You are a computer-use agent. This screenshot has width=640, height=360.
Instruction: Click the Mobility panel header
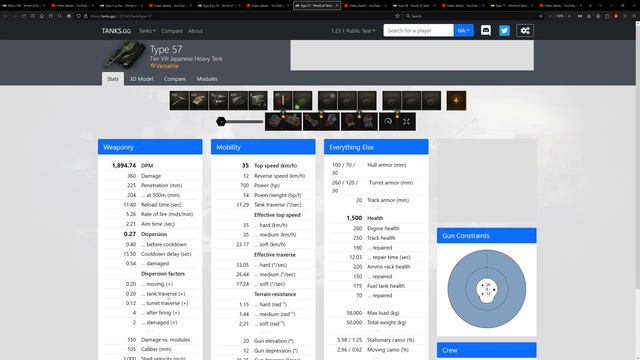click(263, 147)
